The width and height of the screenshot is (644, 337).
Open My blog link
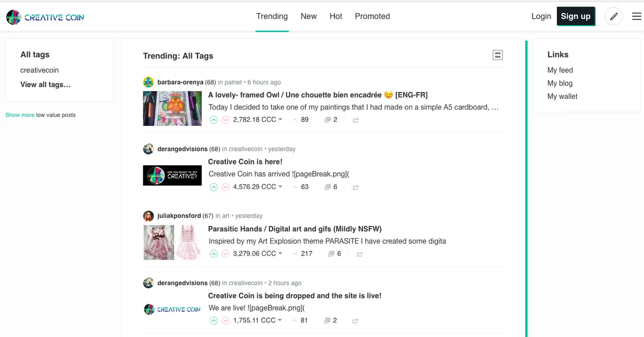(x=560, y=83)
